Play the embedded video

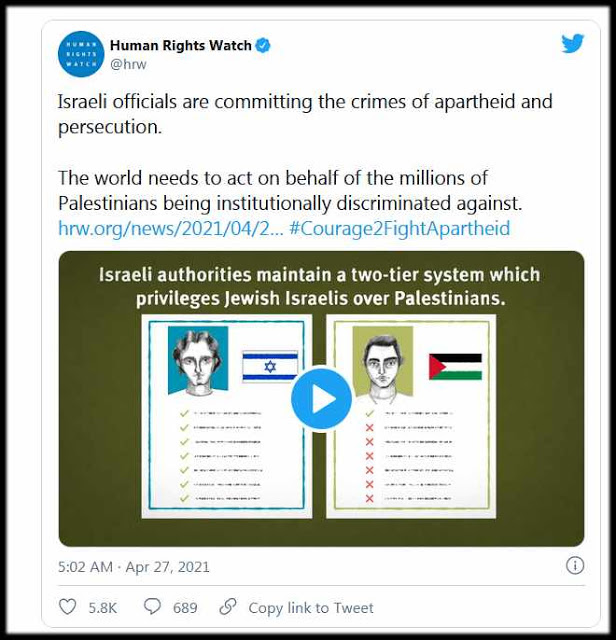pos(321,399)
